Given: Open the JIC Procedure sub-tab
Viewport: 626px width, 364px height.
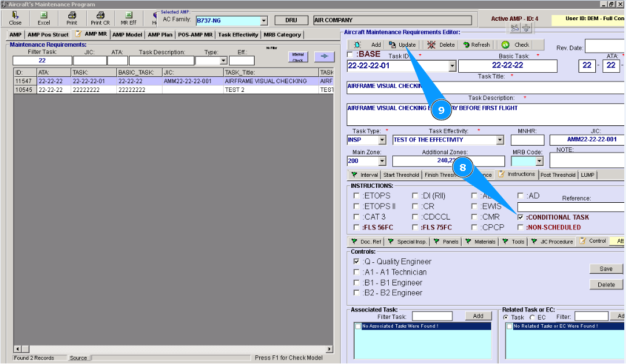Looking at the screenshot, I should point(552,242).
